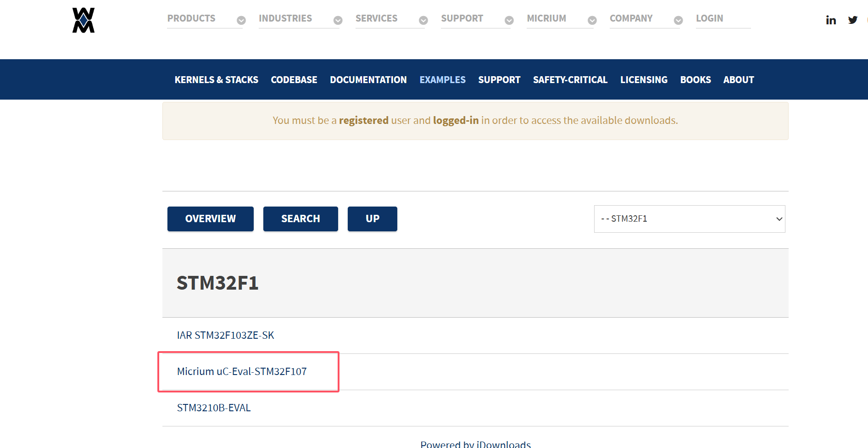
Task: Open the COMPANY top menu
Action: pyautogui.click(x=631, y=18)
